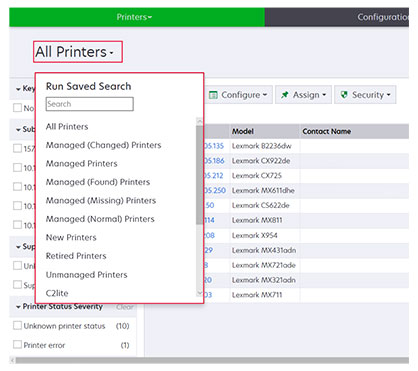Click the Configure table icon
The image size is (418, 371).
pos(213,95)
